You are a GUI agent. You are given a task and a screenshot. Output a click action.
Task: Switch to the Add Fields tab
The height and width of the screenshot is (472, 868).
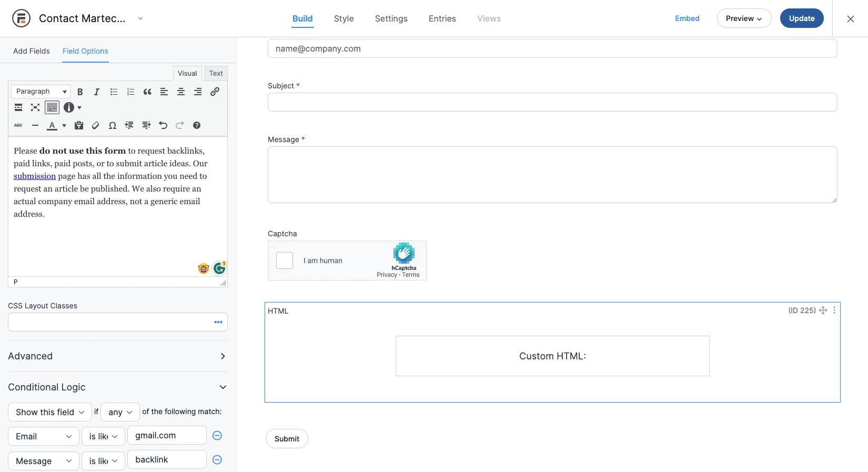32,51
